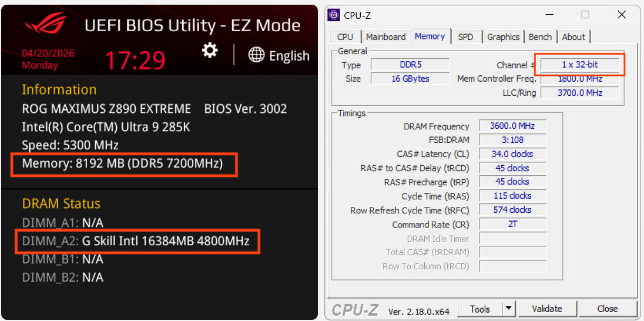The width and height of the screenshot is (644, 321).
Task: Click the 1800.0 MHz controller frequency field
Action: tap(580, 79)
